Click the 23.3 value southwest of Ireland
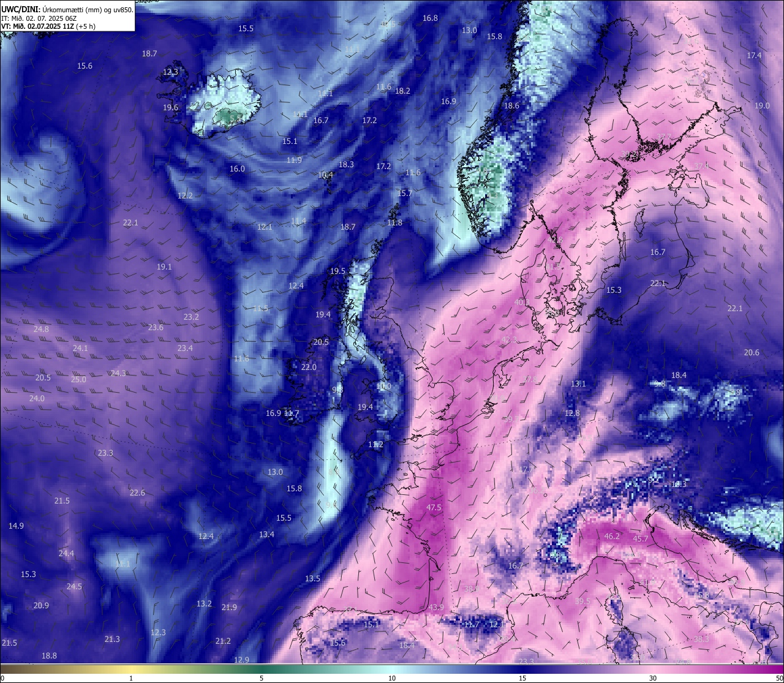 click(x=105, y=453)
